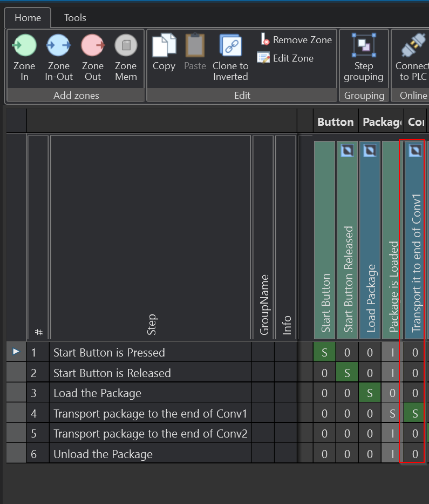Click inverted icon on Transport it to end of Conv1 column
The image size is (429, 504).
(415, 151)
